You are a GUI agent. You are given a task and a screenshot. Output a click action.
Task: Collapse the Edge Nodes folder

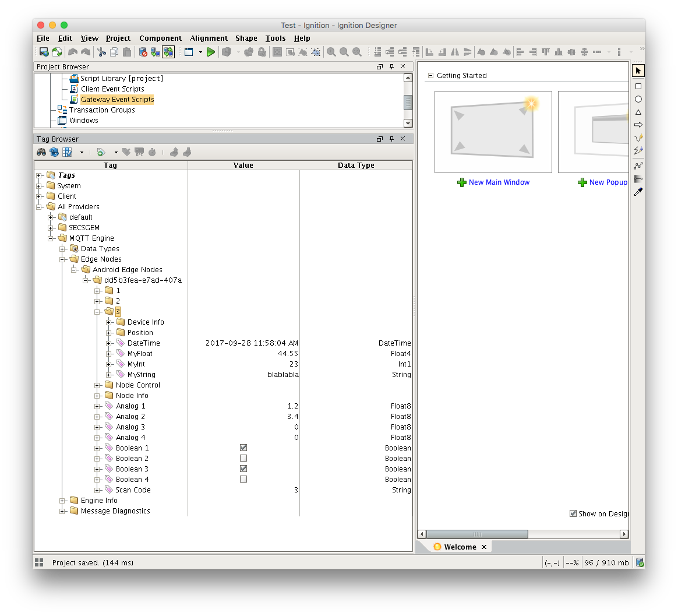click(x=62, y=259)
